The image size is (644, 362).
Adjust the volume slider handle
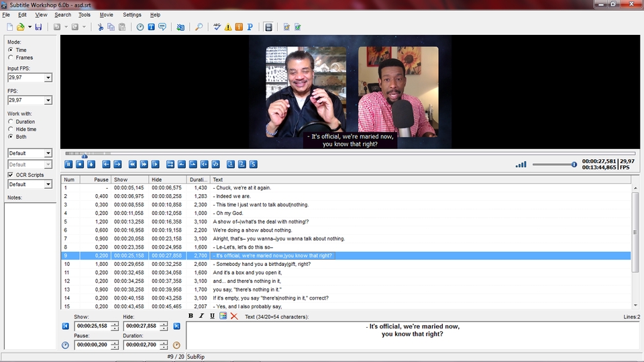[x=574, y=165]
